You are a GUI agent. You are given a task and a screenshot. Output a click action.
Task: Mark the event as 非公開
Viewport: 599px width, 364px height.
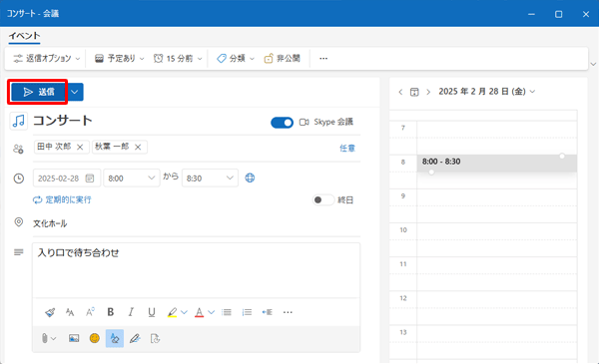point(283,59)
